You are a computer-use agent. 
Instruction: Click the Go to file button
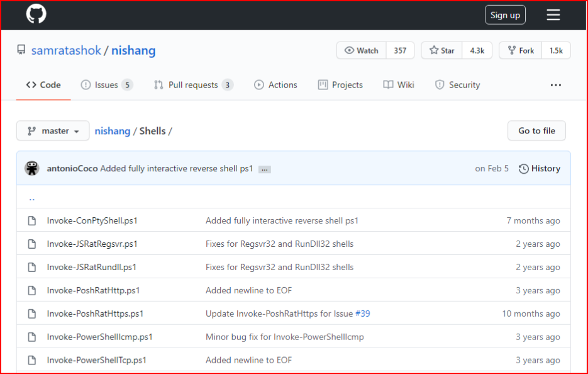pyautogui.click(x=536, y=131)
